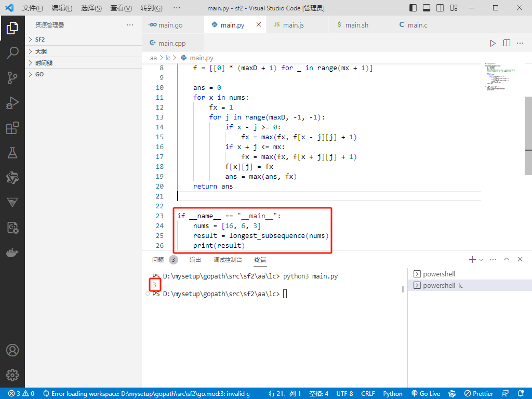The image size is (532, 399).
Task: Click the editor vertical scrollbar thumb
Action: (528, 136)
